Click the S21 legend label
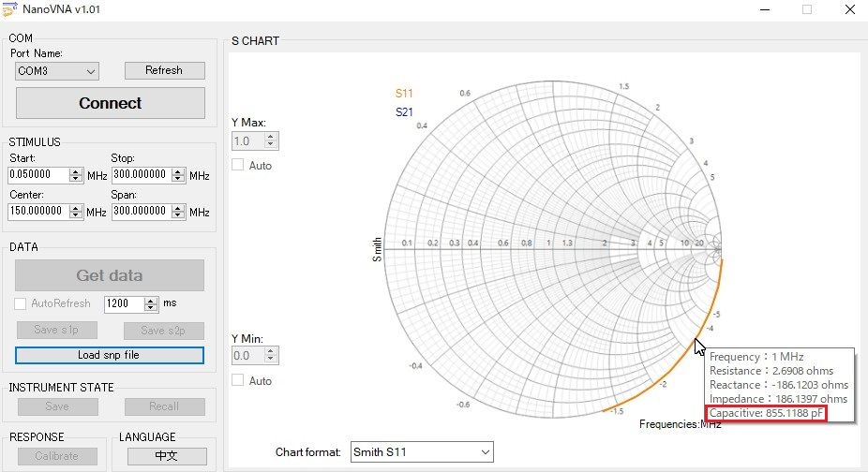This screenshot has height=472, width=868. click(404, 112)
